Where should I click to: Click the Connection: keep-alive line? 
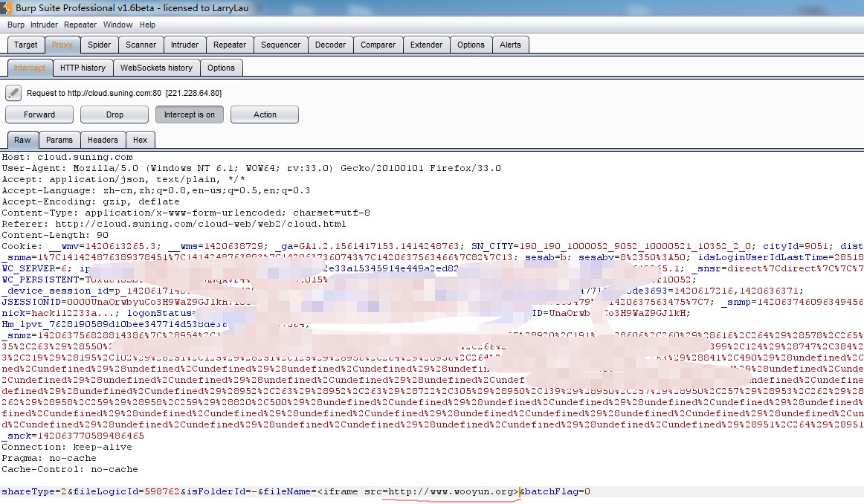click(x=67, y=447)
